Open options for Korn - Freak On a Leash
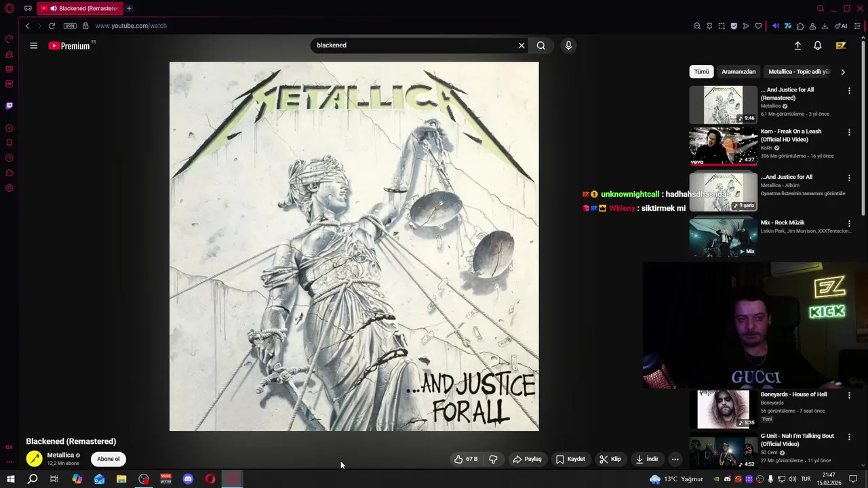Viewport: 868px width, 488px height. pos(849,133)
